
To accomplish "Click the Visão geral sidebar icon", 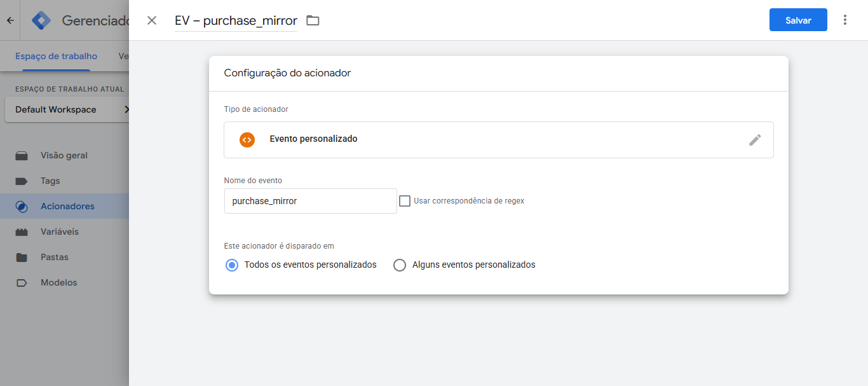I will coord(22,156).
